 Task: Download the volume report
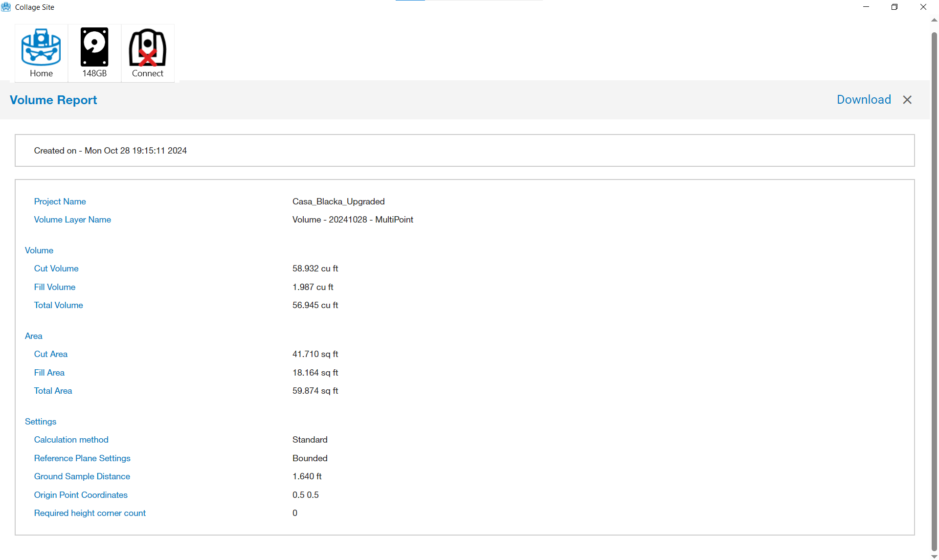(x=864, y=100)
